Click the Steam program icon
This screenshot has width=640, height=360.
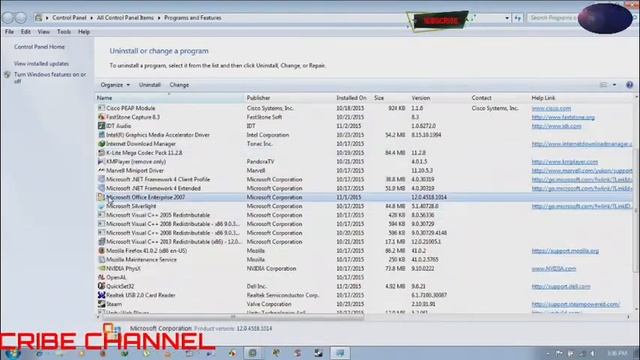[101, 304]
